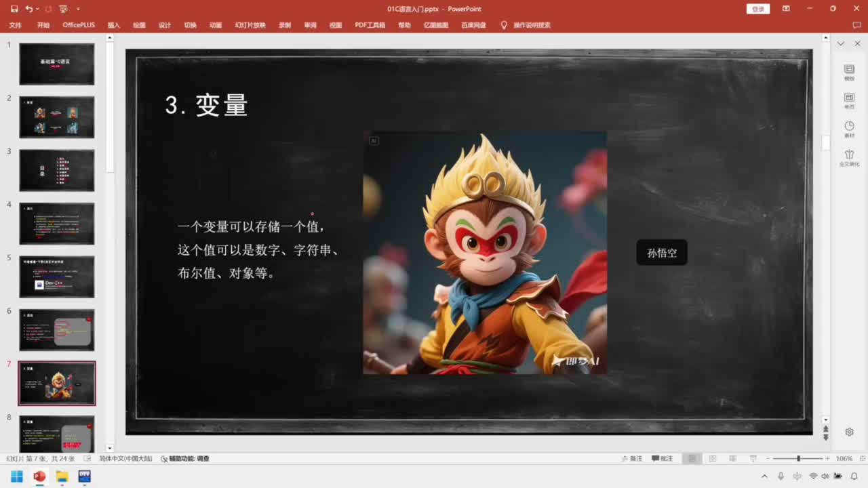Start slideshow from status bar icon

(753, 459)
